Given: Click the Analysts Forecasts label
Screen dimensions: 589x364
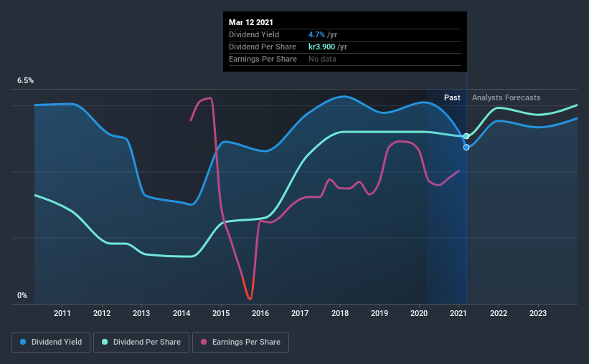Looking at the screenshot, I should 506,97.
